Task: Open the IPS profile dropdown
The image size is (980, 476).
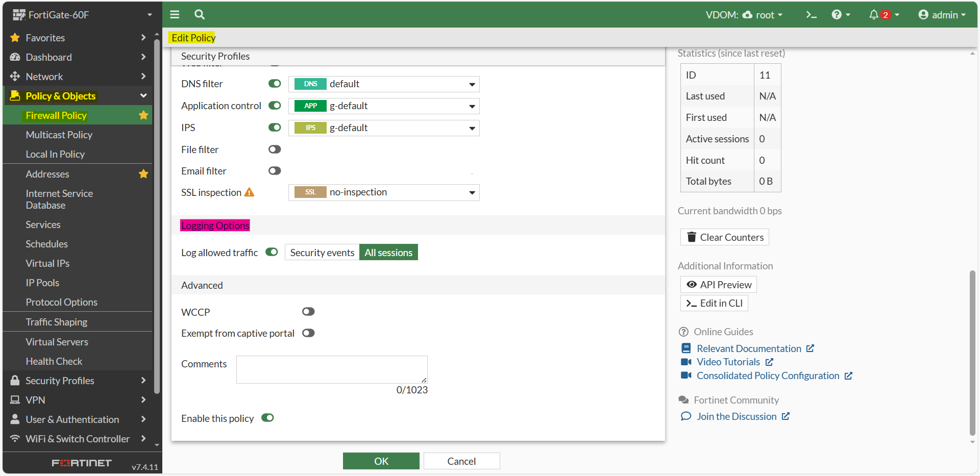Action: point(384,128)
